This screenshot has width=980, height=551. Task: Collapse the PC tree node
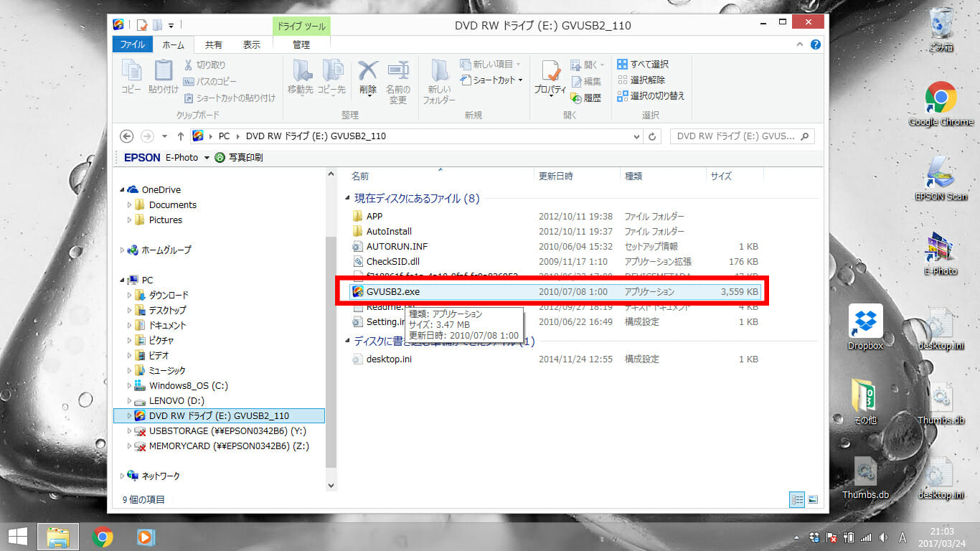tap(123, 280)
